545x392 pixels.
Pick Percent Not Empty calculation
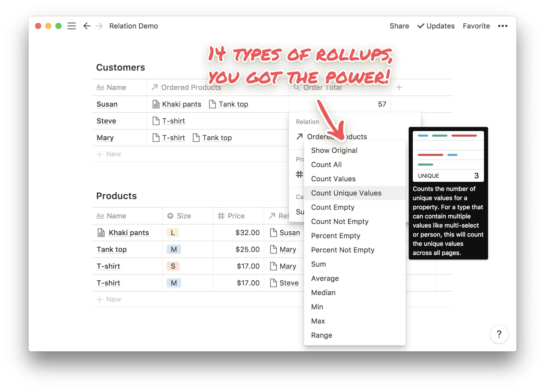pos(343,250)
